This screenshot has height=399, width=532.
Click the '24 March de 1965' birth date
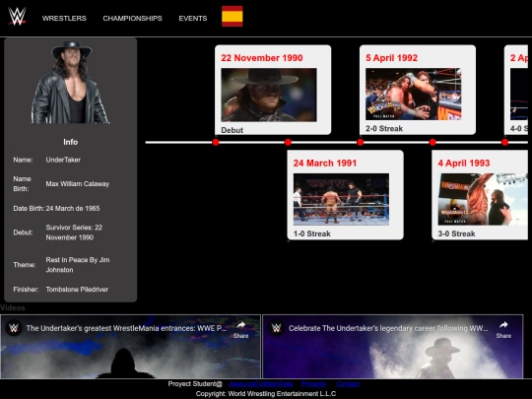tap(73, 208)
